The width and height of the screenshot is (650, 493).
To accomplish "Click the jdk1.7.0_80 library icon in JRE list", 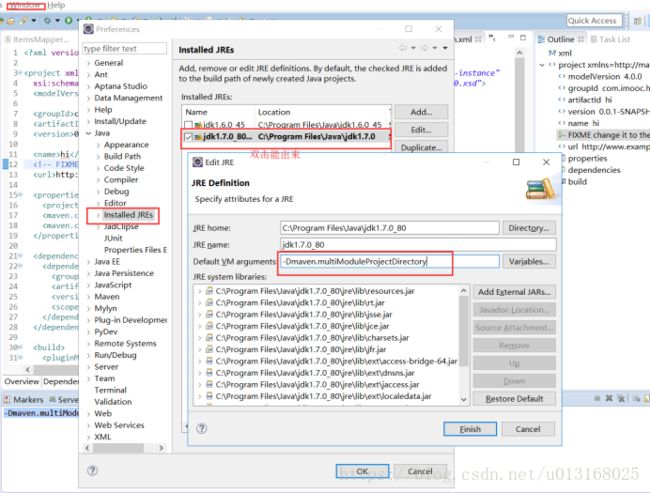I will coord(198,137).
